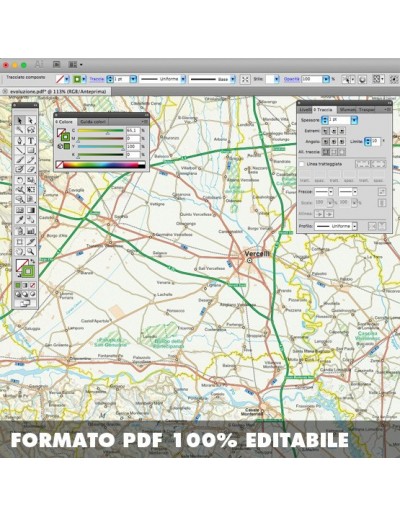Open the Arrange Documents dropdown
Image resolution: width=400 pixels, height=517 pixels.
click(x=76, y=64)
